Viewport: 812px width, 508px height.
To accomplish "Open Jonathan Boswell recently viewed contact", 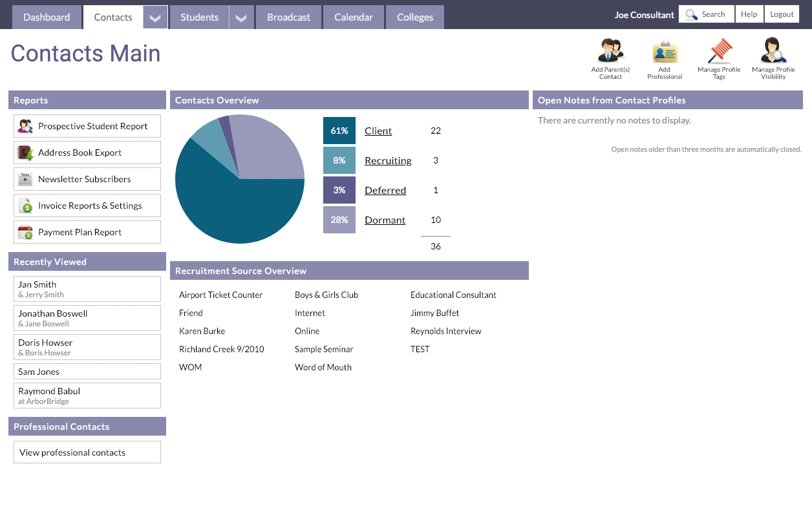I will coord(87,318).
